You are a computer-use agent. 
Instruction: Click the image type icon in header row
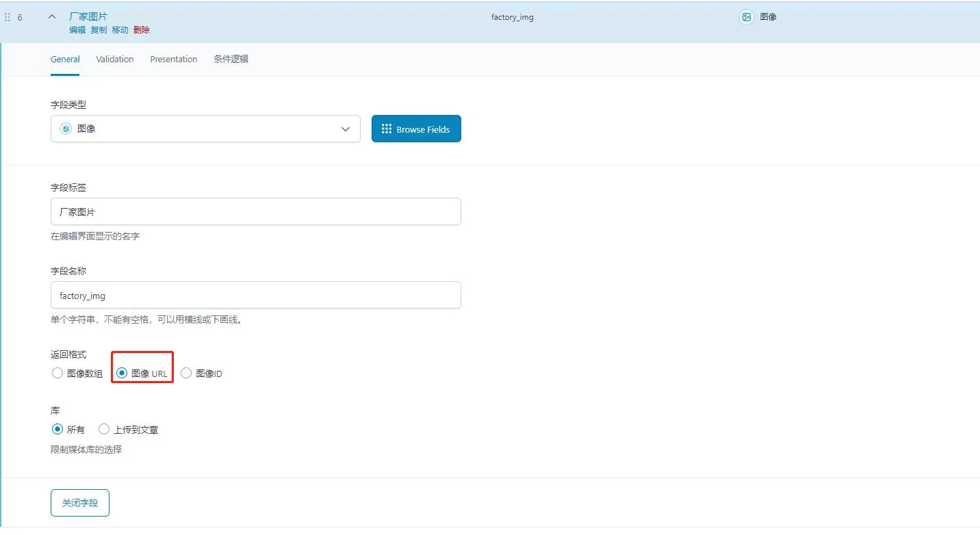click(x=746, y=17)
